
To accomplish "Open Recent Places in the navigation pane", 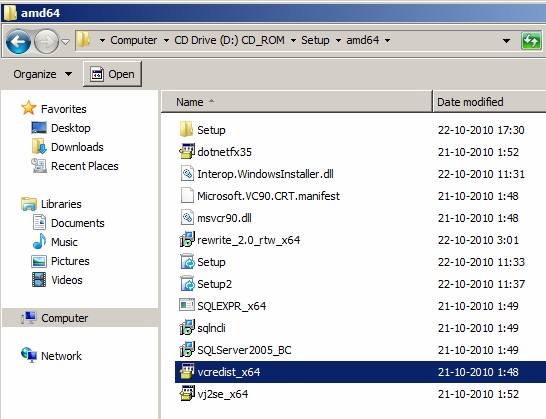I will [x=85, y=166].
